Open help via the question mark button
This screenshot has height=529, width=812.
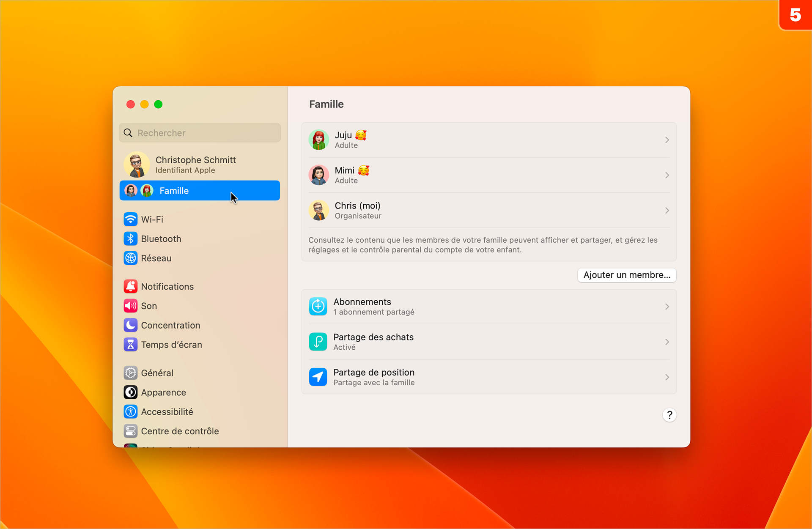669,415
